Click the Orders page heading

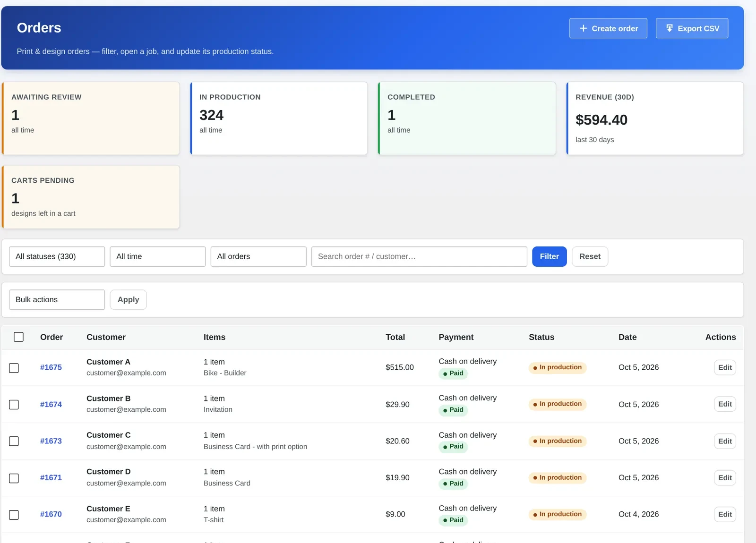[x=39, y=28]
